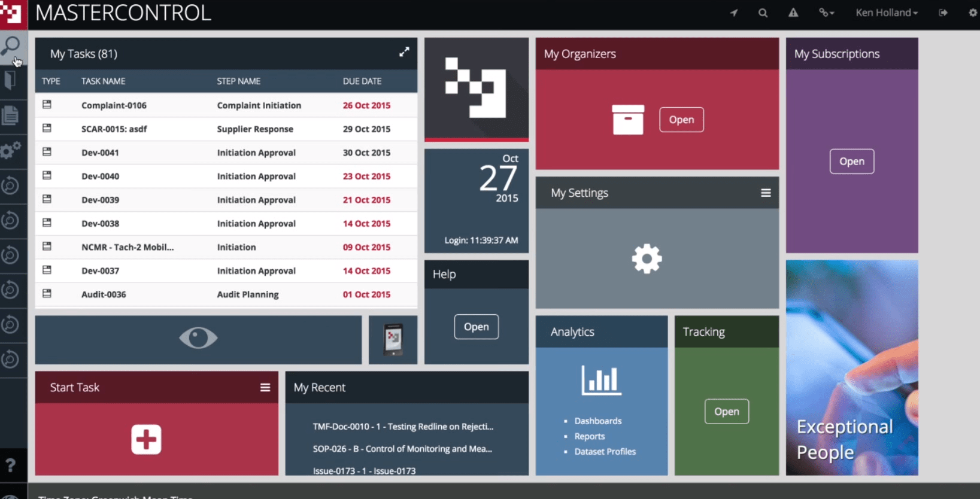
Task: Open My Organizers
Action: (681, 120)
